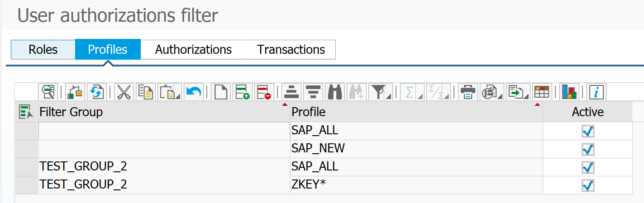
Task: Click the Refresh toolbar icon
Action: tap(95, 92)
